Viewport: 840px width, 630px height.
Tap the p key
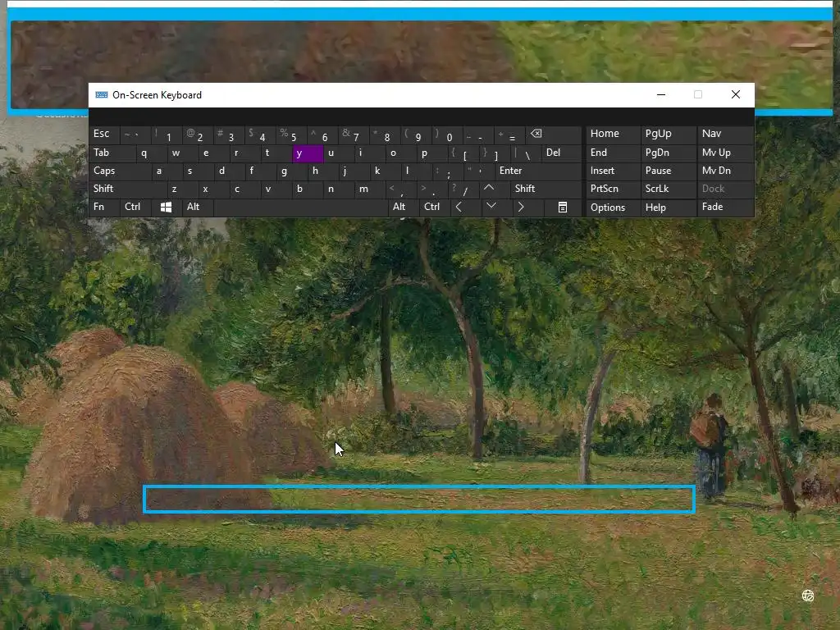click(x=431, y=153)
